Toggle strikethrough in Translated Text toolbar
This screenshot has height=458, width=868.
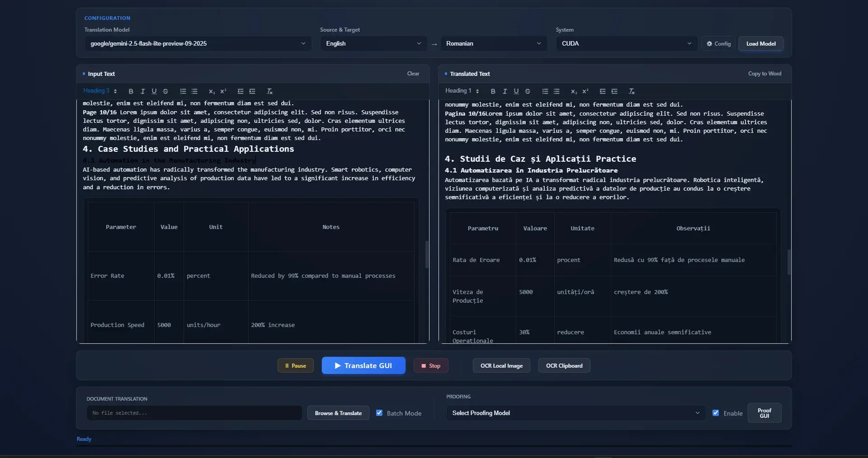pos(528,91)
